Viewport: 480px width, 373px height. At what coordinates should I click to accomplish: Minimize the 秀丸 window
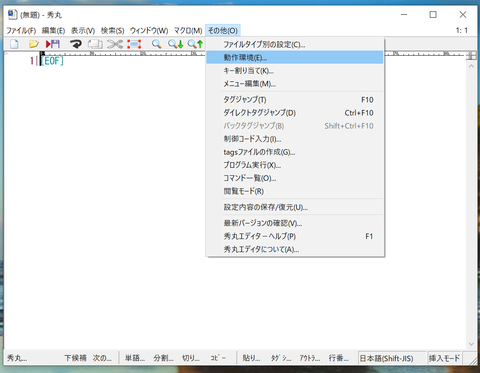point(404,15)
